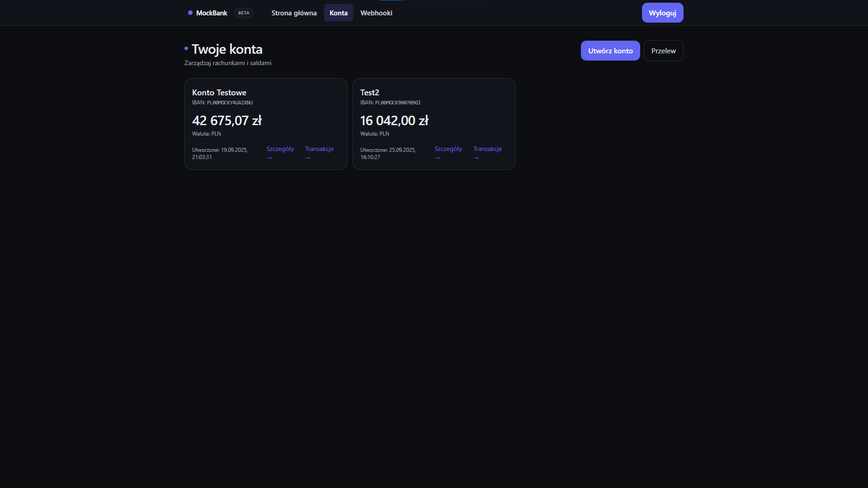The width and height of the screenshot is (868, 488).
Task: Go to Webhooki page
Action: pyautogui.click(x=376, y=13)
